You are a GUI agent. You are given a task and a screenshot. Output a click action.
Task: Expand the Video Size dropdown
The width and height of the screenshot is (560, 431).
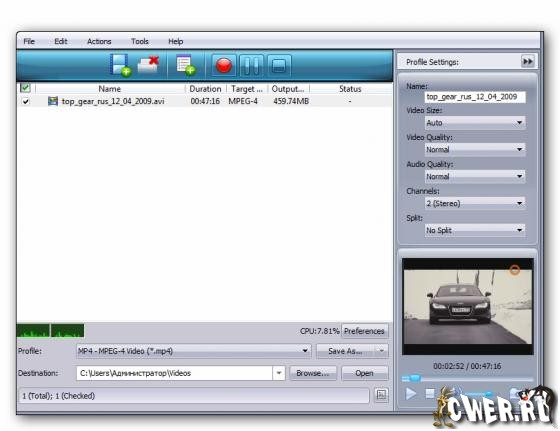click(475, 123)
